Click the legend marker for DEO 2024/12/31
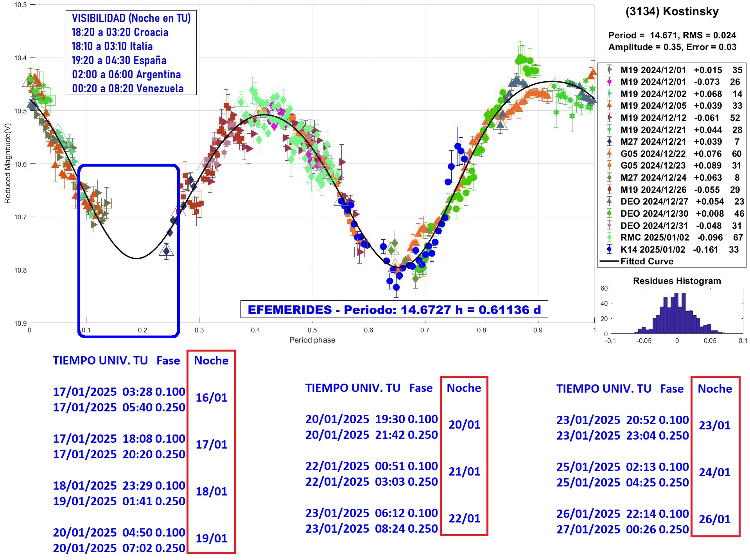The width and height of the screenshot is (750, 560). click(609, 226)
